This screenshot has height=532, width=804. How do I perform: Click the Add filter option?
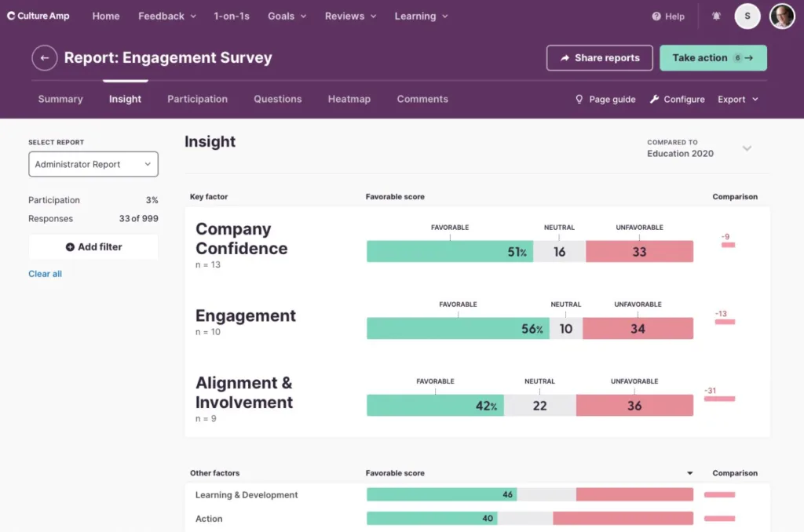[x=93, y=246]
